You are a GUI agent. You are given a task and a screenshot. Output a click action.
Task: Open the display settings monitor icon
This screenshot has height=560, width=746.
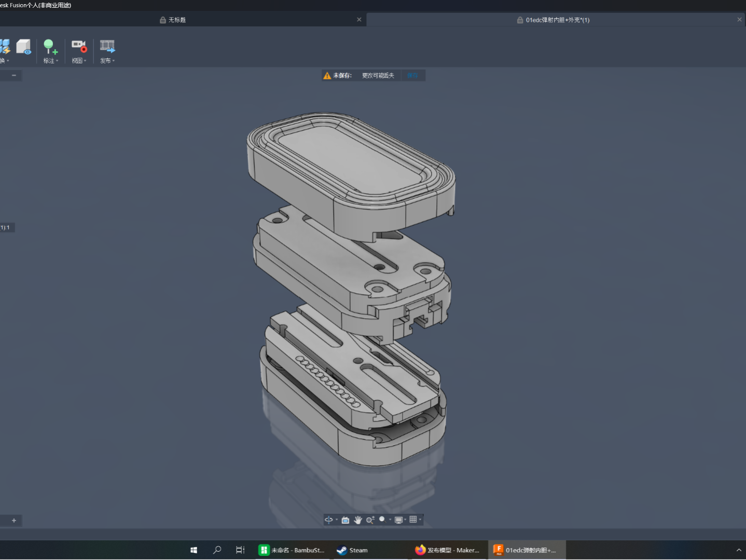coord(398,520)
